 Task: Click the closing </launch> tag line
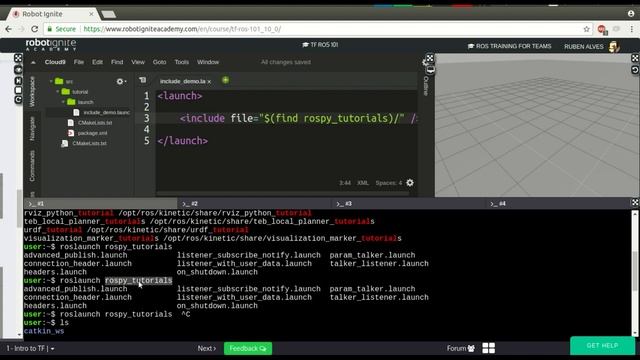point(182,141)
